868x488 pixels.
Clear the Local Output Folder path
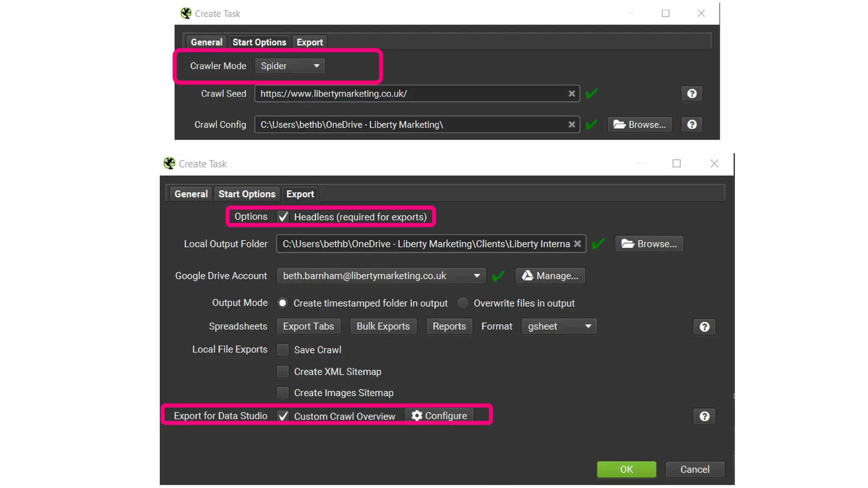tap(577, 244)
